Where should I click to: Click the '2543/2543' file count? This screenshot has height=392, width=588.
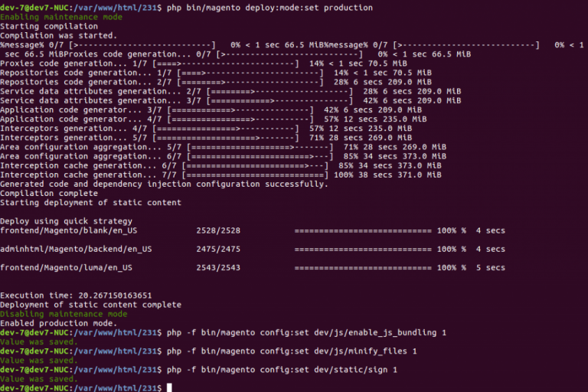pyautogui.click(x=218, y=268)
